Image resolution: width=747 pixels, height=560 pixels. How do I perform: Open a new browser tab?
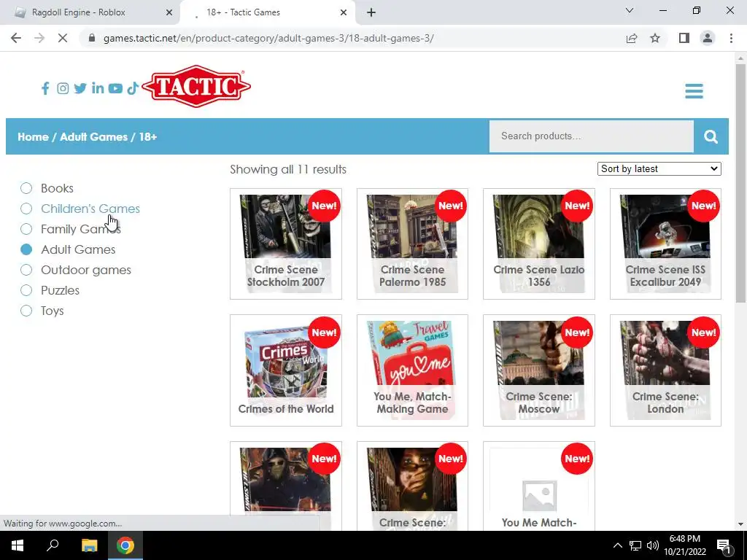click(371, 13)
